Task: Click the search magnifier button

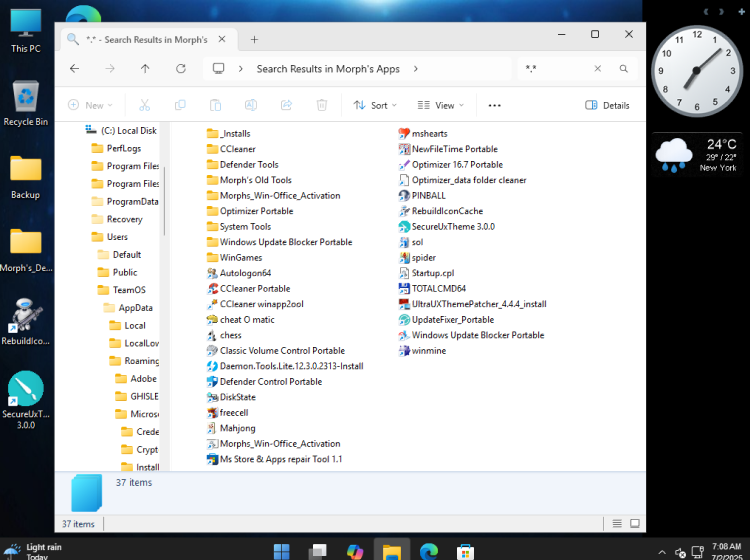Action: (x=623, y=69)
